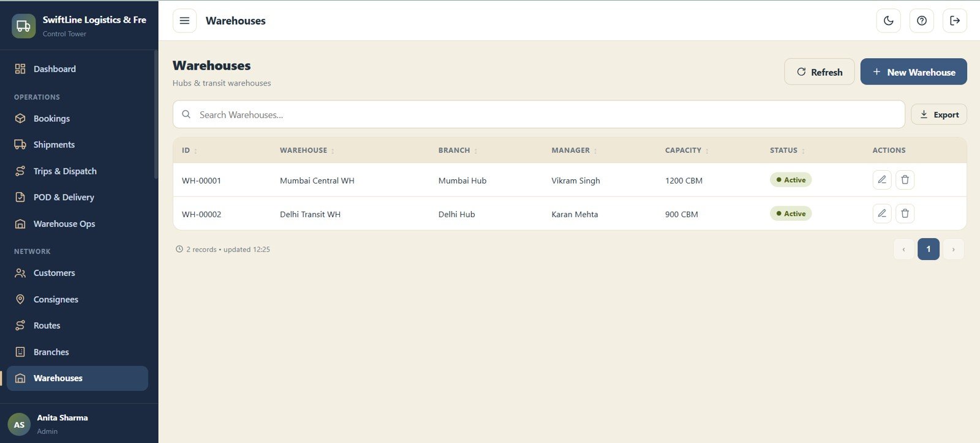
Task: Open Dashboard from the sidebar
Action: click(x=77, y=69)
